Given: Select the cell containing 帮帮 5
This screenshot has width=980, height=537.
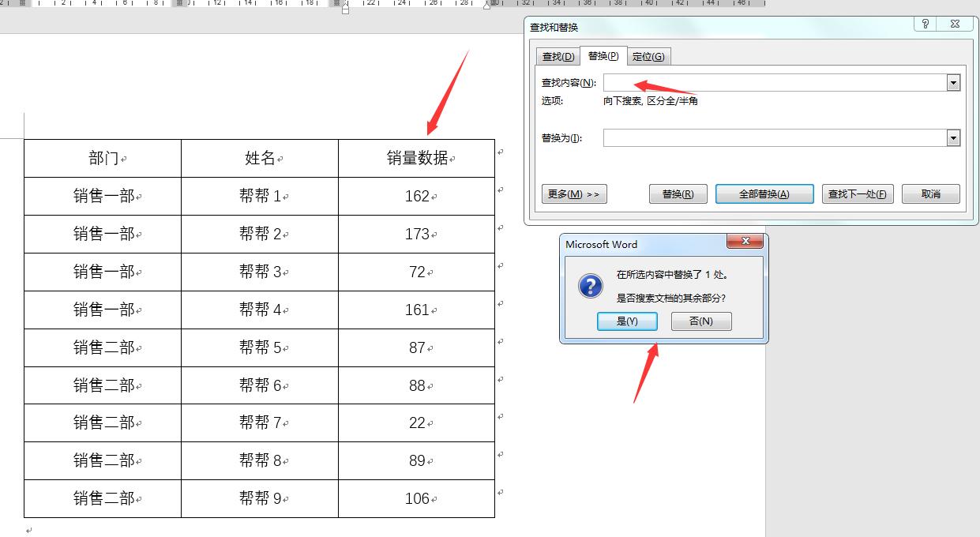Looking at the screenshot, I should [259, 347].
